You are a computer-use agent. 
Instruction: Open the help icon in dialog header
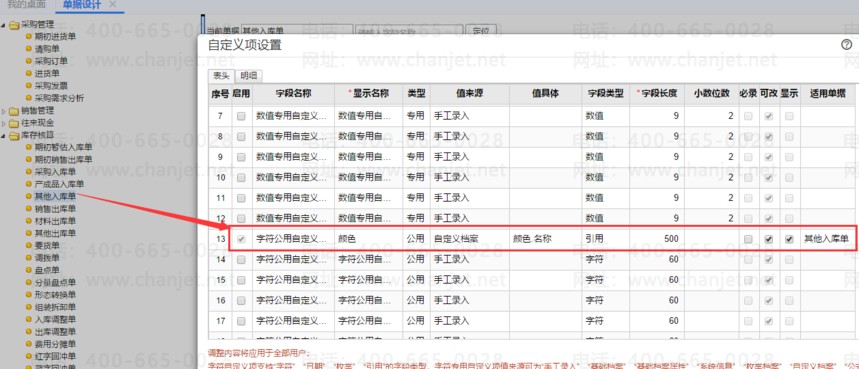[846, 45]
